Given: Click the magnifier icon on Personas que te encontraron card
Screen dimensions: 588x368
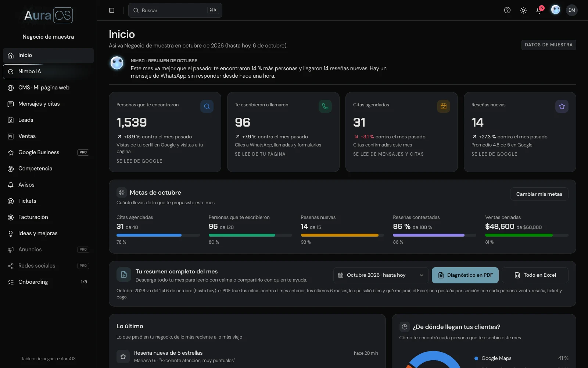Looking at the screenshot, I should [x=207, y=106].
